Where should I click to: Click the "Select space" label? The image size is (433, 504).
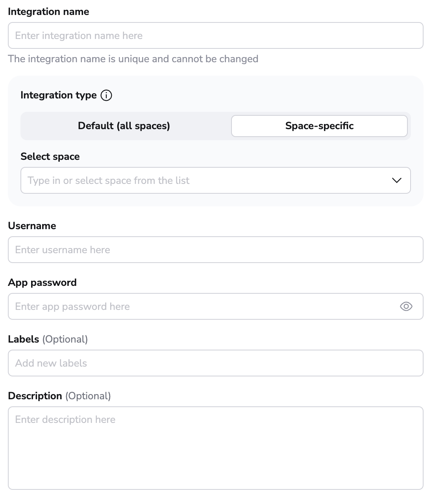tap(50, 157)
